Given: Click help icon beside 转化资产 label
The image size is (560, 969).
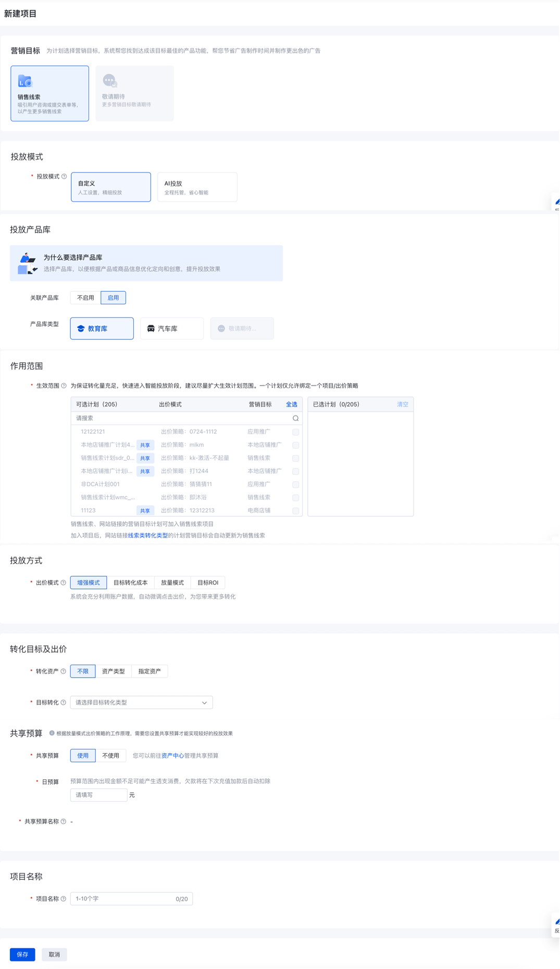Looking at the screenshot, I should click(x=63, y=671).
